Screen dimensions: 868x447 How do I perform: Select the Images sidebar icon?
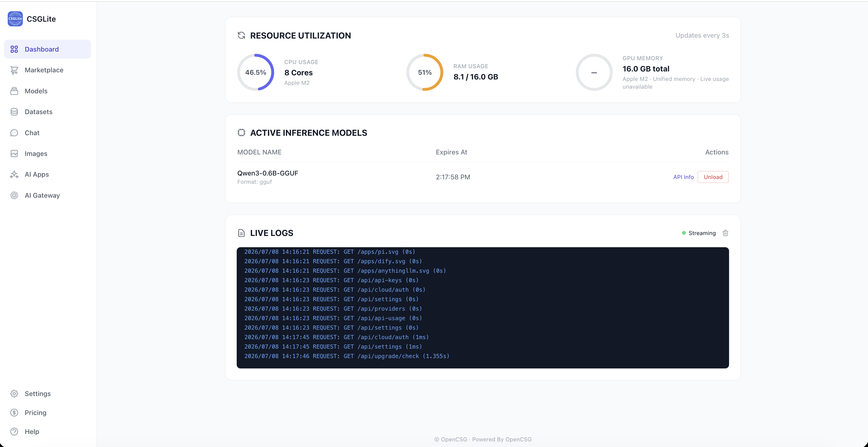pyautogui.click(x=14, y=154)
